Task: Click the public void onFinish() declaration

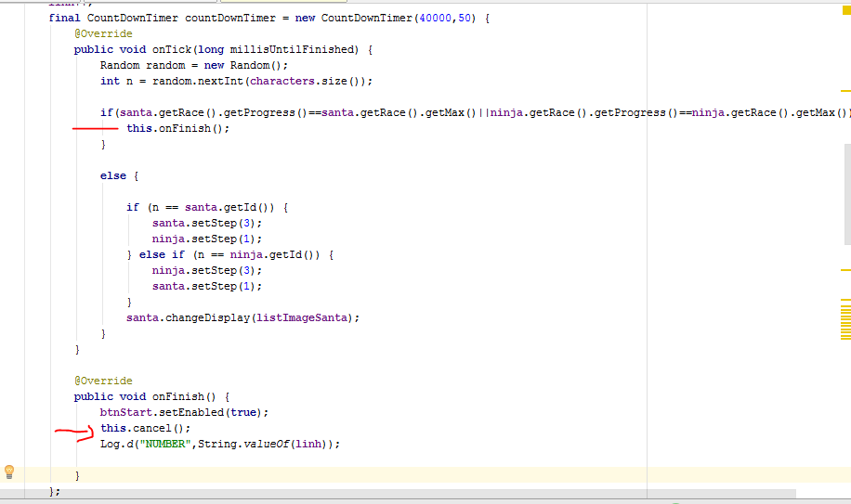Action: [151, 396]
